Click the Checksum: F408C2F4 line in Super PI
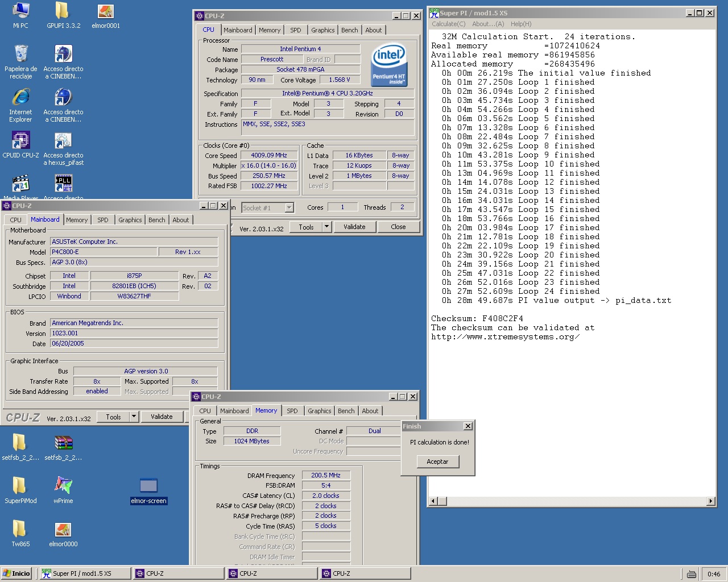Viewport: 728px width, 582px height. point(477,318)
